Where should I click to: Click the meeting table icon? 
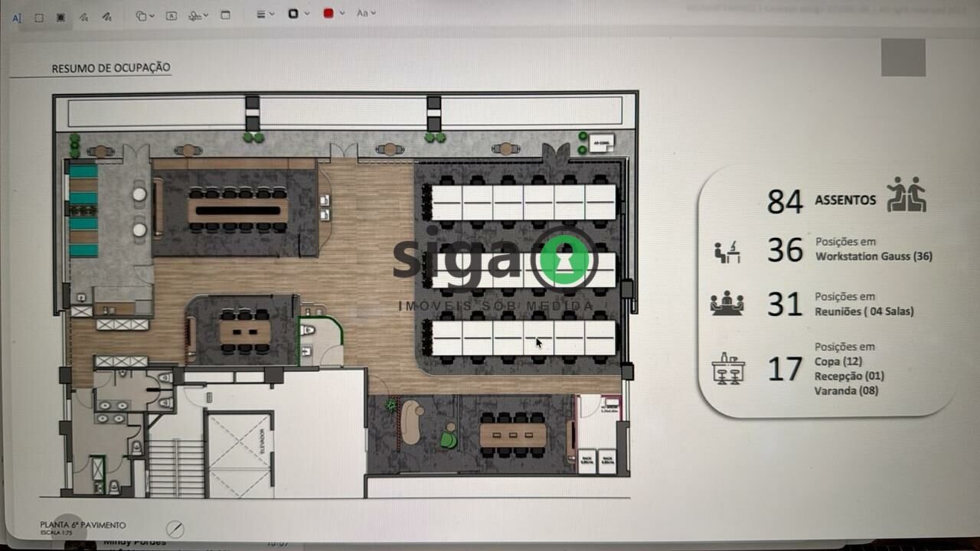(x=726, y=304)
